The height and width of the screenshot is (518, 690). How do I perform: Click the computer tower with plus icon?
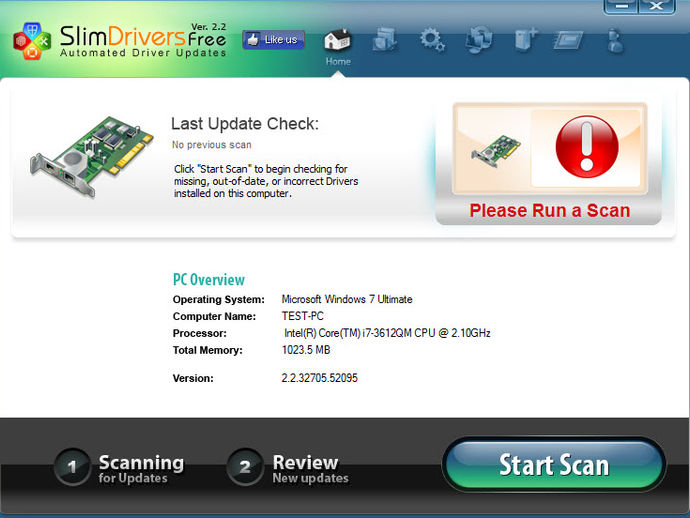tap(526, 40)
